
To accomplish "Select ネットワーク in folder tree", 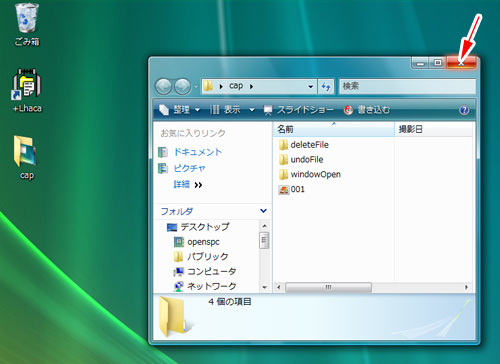I will pos(204,286).
